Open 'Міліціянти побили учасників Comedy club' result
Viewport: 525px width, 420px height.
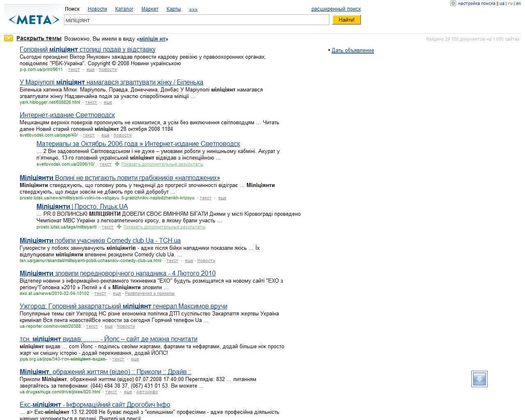100,241
